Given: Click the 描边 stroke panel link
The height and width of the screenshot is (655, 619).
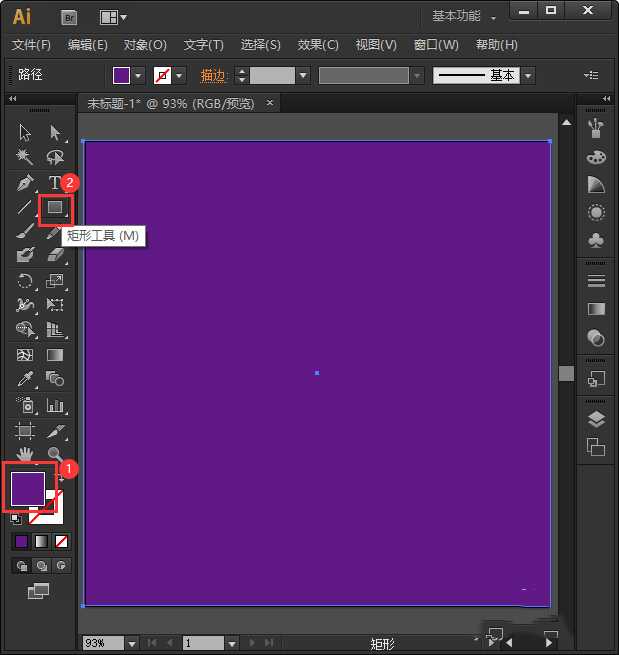Looking at the screenshot, I should (x=213, y=76).
